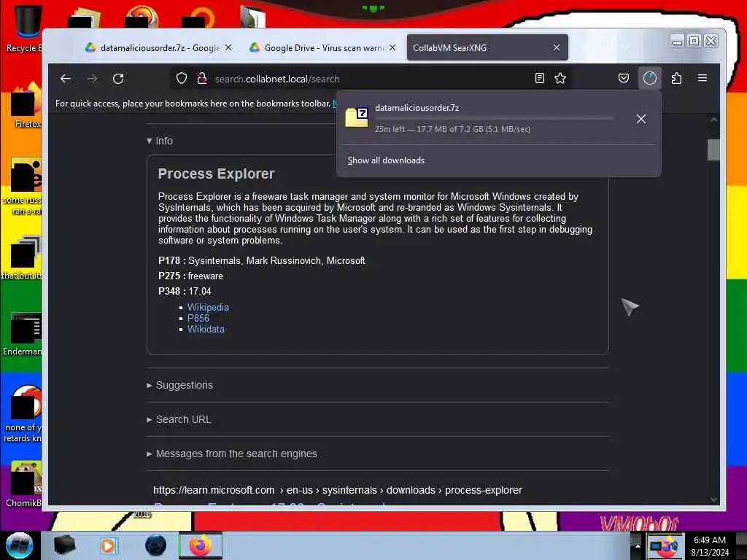Close the CollabVM SearXNG tab
747x560 pixels.
(557, 47)
